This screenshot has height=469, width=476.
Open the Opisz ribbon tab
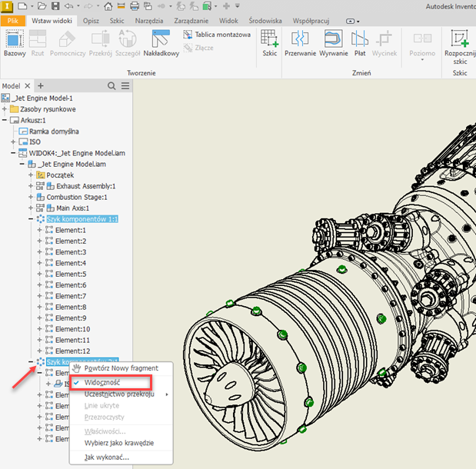pyautogui.click(x=91, y=20)
